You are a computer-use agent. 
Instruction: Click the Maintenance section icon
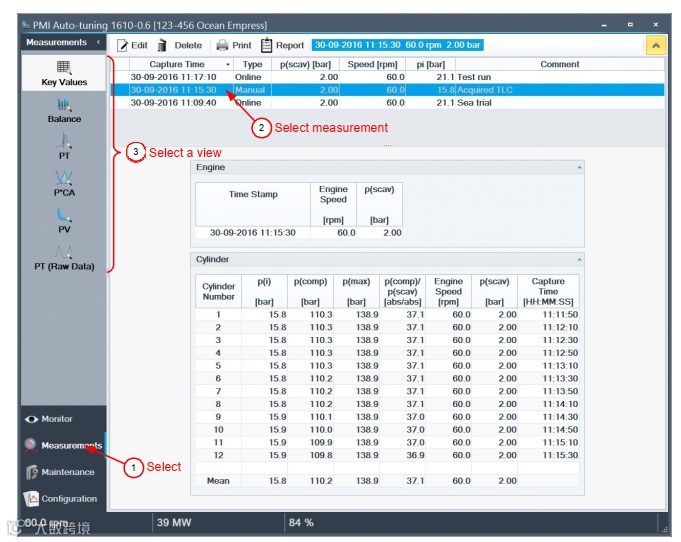pos(32,472)
